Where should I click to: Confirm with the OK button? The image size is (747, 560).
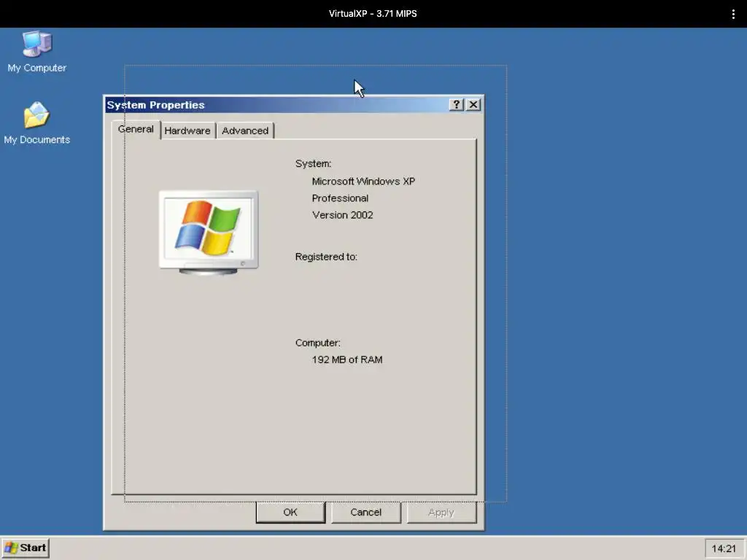point(290,513)
